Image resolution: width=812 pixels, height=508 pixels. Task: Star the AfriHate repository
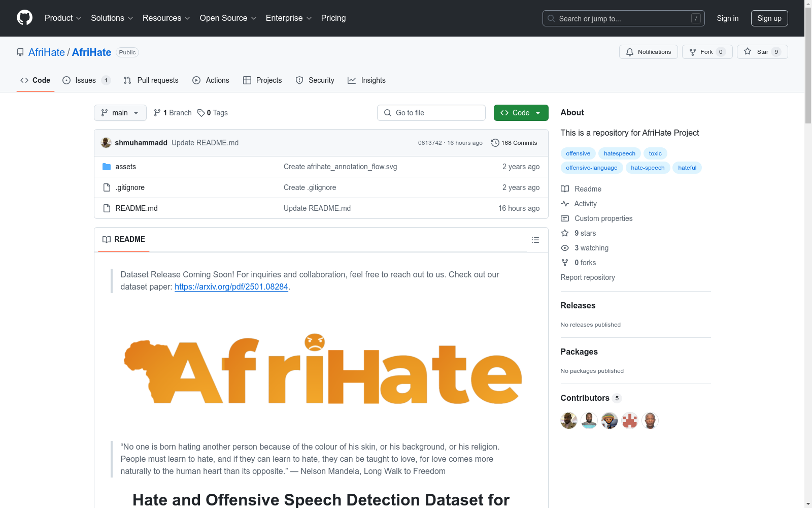point(762,52)
